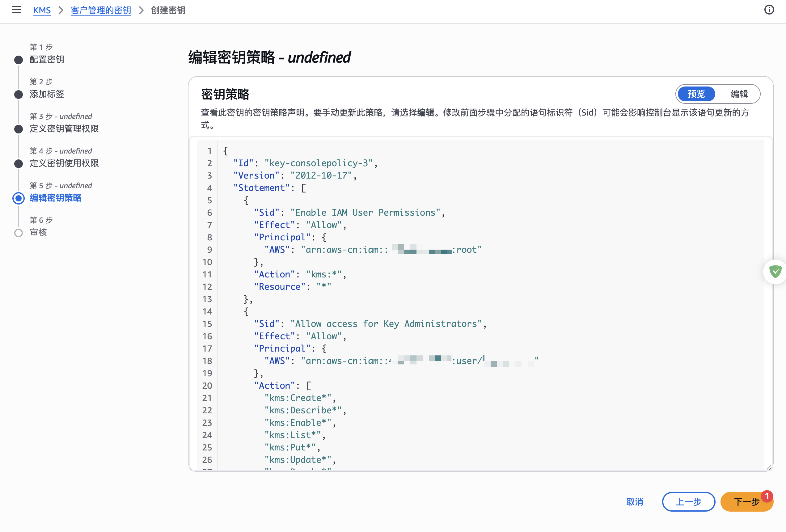Click inside the key policy JSON editor

point(474,304)
